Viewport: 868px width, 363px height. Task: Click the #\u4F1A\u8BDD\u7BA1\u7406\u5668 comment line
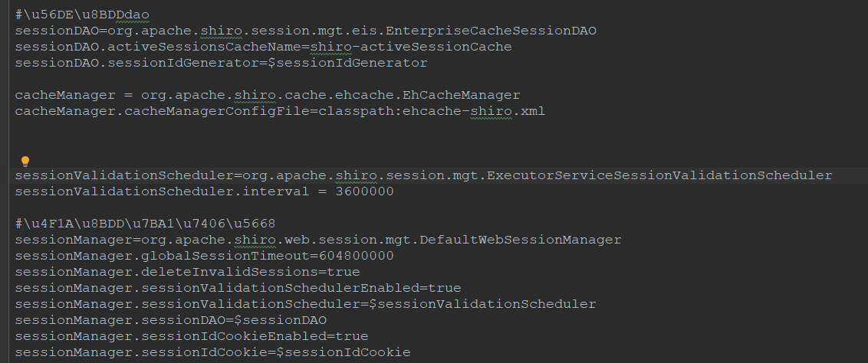pyautogui.click(x=145, y=224)
